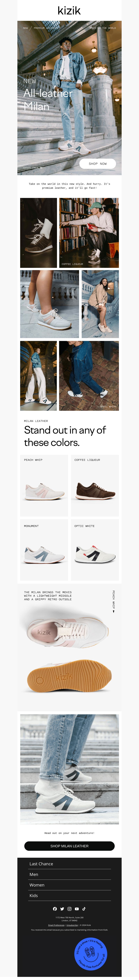Visit Kizik's Instagram via icon
Viewport: 139px width, 980px height.
(x=69, y=909)
